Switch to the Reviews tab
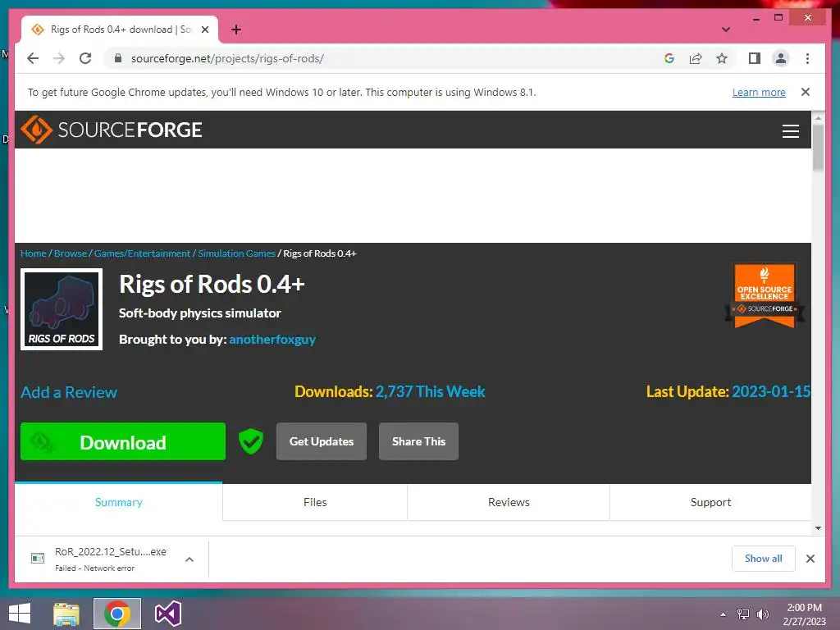The width and height of the screenshot is (840, 630). click(509, 502)
